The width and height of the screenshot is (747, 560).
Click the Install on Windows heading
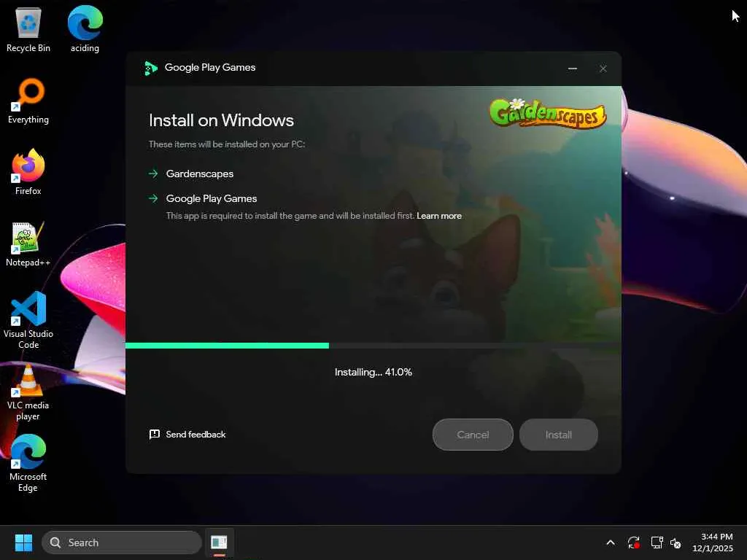pos(221,120)
